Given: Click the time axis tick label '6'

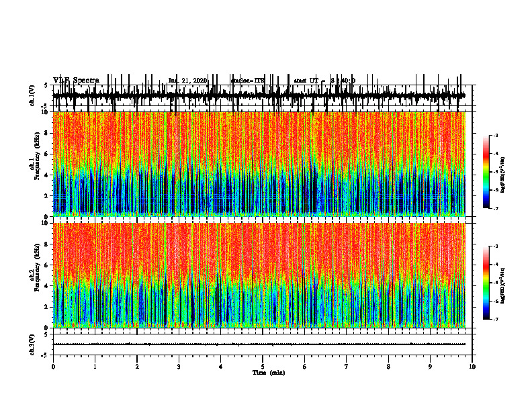Looking at the screenshot, I should pyautogui.click(x=305, y=367).
